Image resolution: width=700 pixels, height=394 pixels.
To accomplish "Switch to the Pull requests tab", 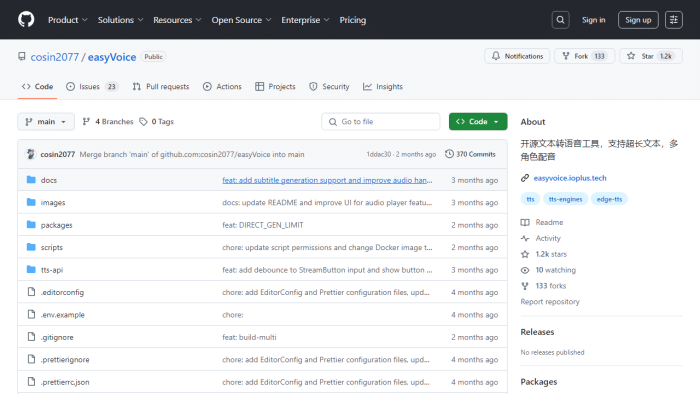I will pyautogui.click(x=161, y=87).
